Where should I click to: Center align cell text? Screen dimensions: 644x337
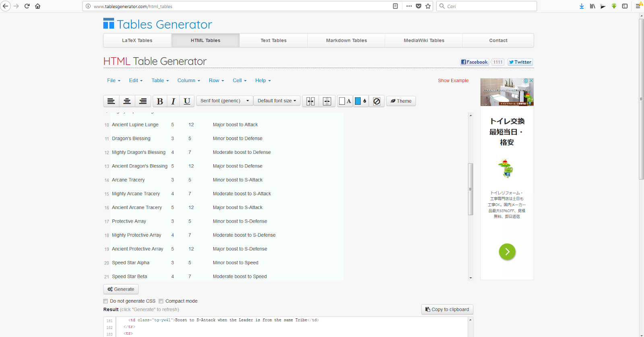click(127, 101)
